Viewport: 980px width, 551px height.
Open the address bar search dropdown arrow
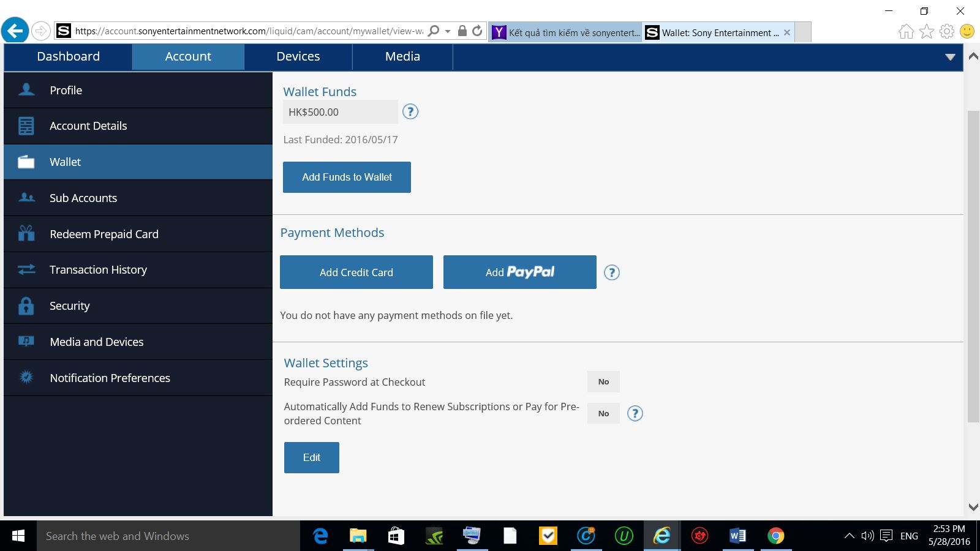(448, 31)
